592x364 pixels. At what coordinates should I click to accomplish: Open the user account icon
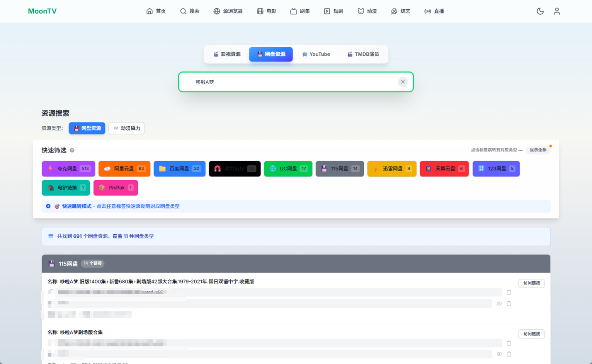point(557,11)
